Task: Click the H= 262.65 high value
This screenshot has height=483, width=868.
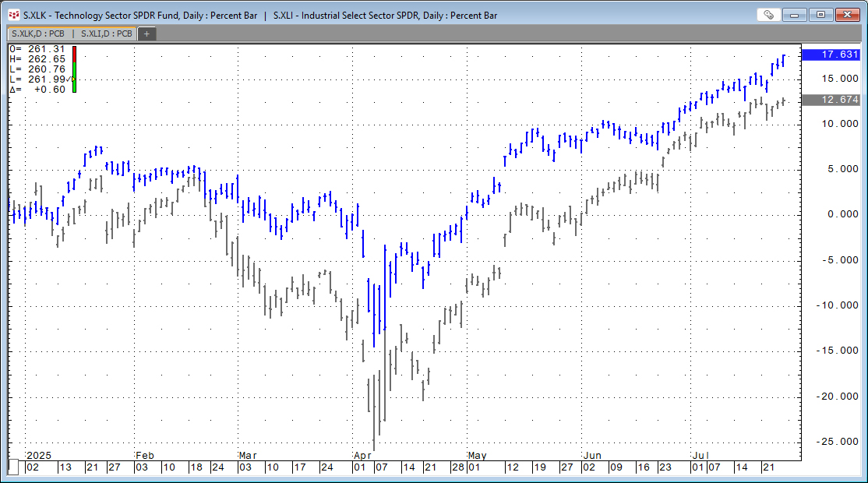Action: [x=37, y=59]
